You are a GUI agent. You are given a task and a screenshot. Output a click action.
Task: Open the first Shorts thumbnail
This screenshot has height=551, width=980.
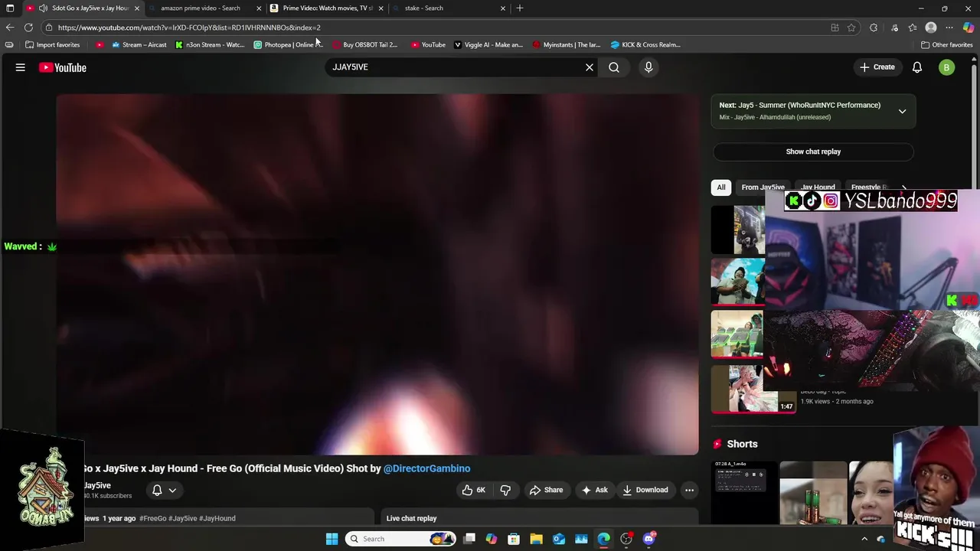(743, 493)
